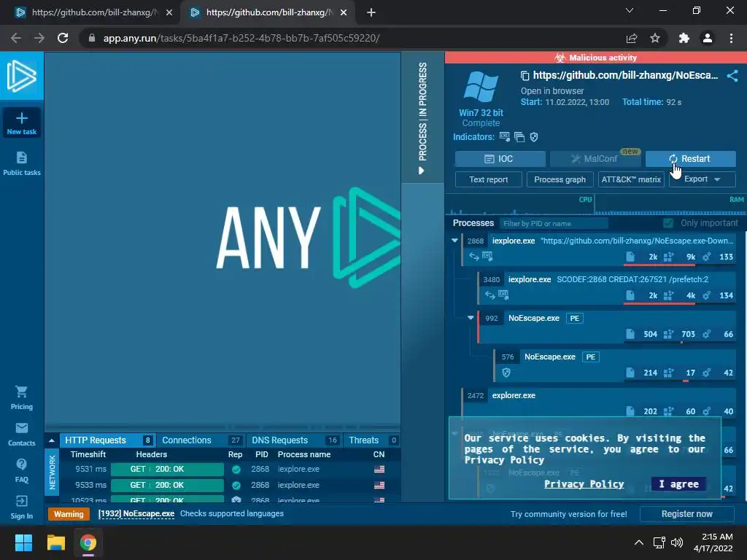The height and width of the screenshot is (560, 747).
Task: Open File Explorer from taskbar
Action: click(x=55, y=542)
